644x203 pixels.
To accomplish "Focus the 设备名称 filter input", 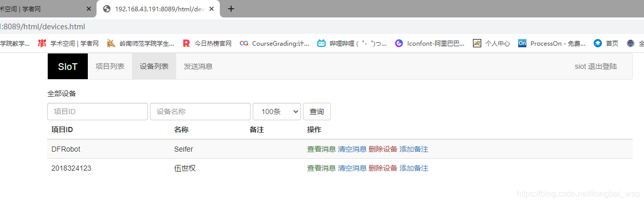I will [200, 112].
